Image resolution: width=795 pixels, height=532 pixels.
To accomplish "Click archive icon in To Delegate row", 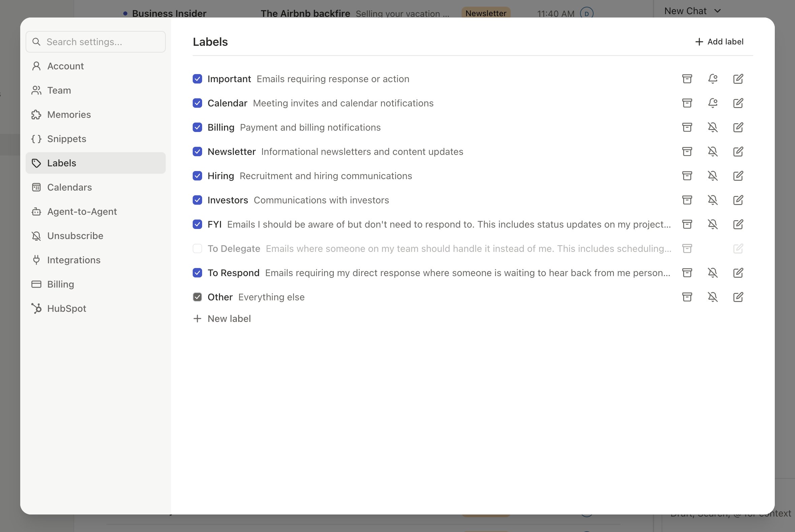I will (687, 248).
